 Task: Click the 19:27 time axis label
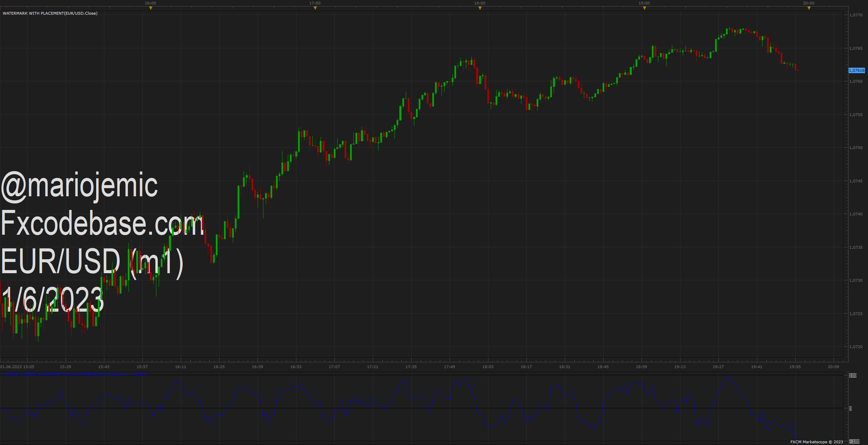[x=718, y=367]
